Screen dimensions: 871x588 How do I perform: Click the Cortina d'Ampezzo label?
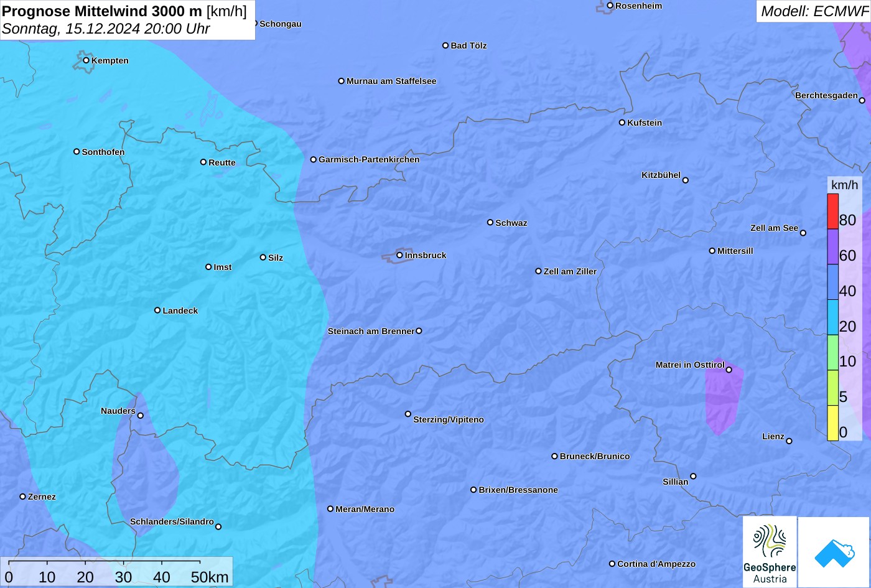[x=656, y=564]
